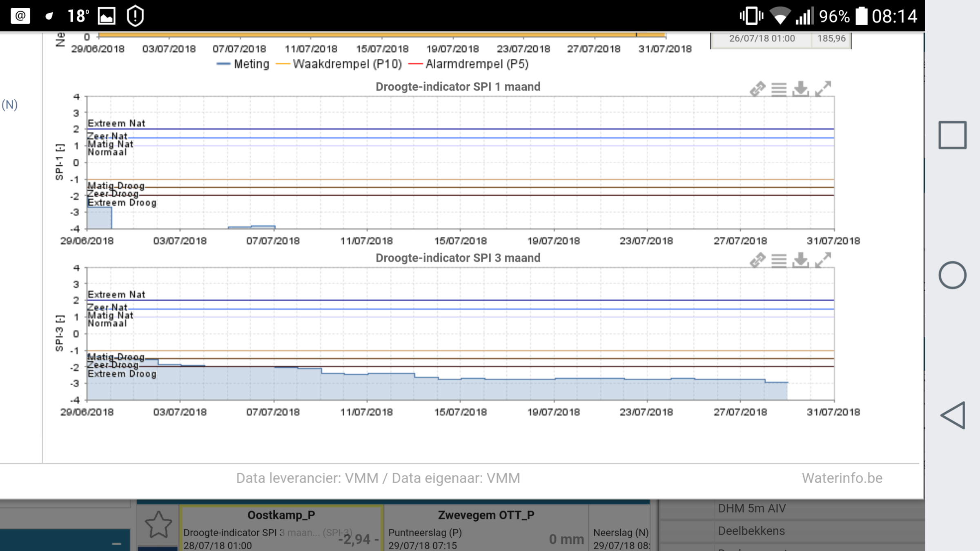Toggle the Meting series in the legend
980x551 pixels.
(243, 64)
